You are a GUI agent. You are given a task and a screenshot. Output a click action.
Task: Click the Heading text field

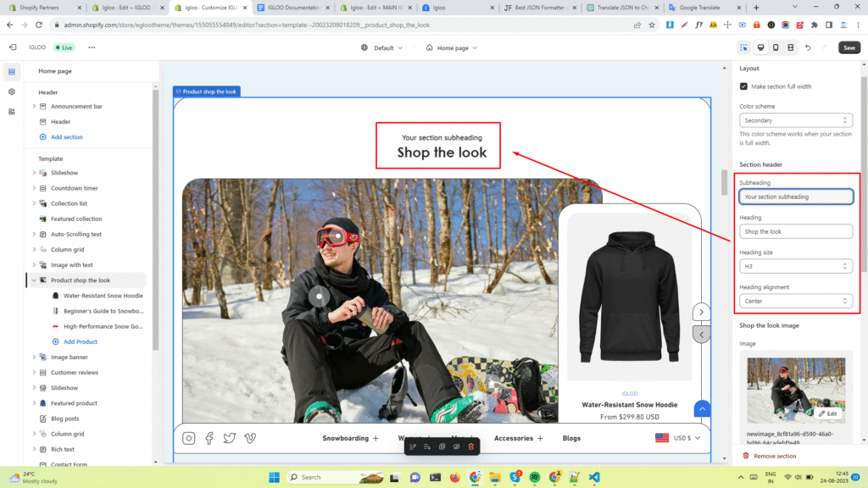pyautogui.click(x=795, y=231)
